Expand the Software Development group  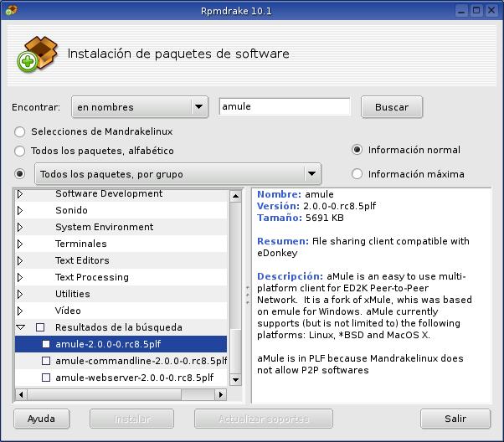(20, 194)
